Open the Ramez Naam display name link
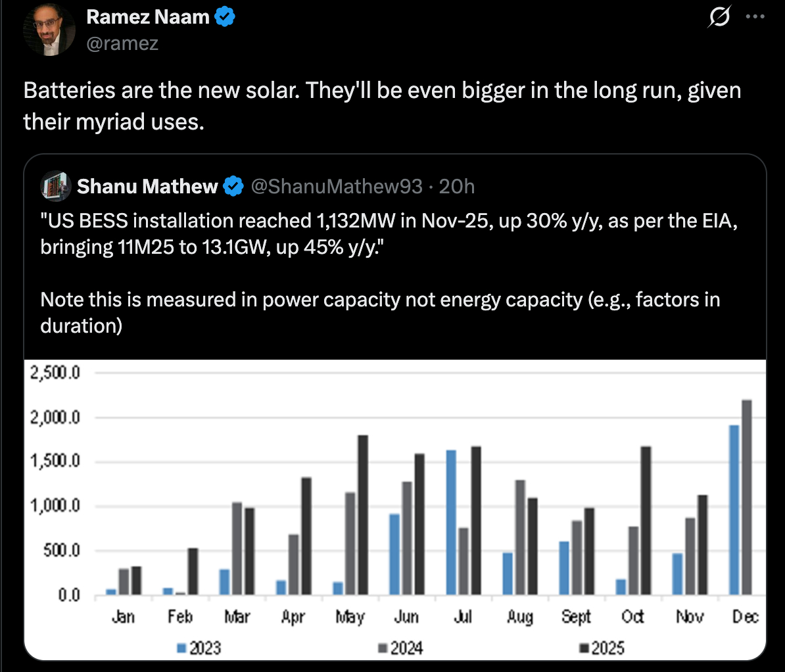 147,17
